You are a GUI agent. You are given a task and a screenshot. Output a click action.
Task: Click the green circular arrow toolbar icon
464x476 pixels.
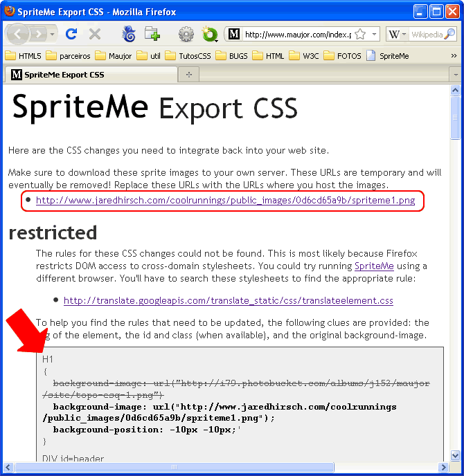(207, 34)
